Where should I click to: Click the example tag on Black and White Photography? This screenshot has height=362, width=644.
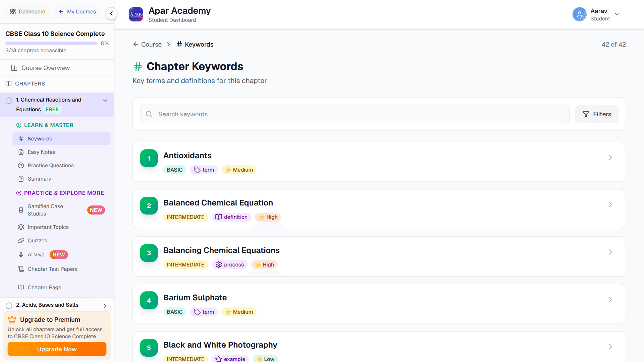pyautogui.click(x=230, y=359)
